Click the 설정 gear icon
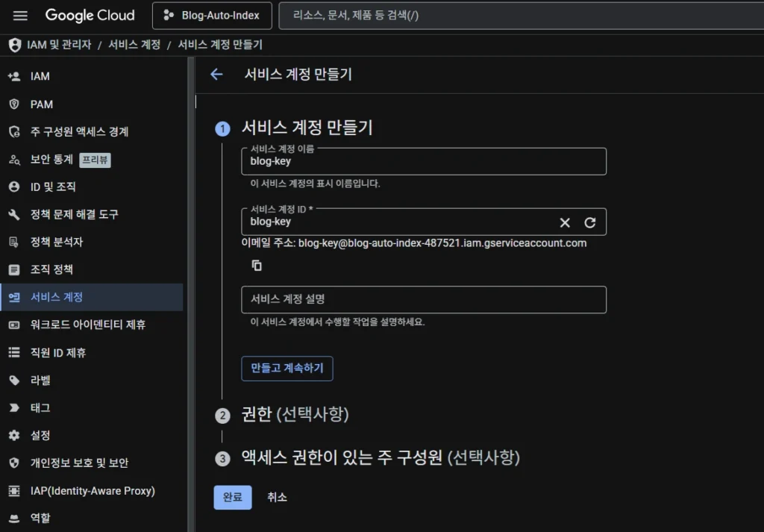This screenshot has width=764, height=532. [14, 436]
